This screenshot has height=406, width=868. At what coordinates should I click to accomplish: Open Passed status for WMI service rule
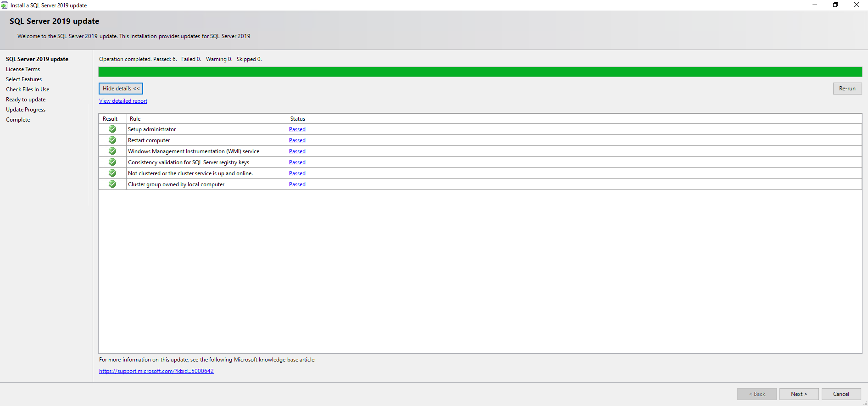pos(297,151)
